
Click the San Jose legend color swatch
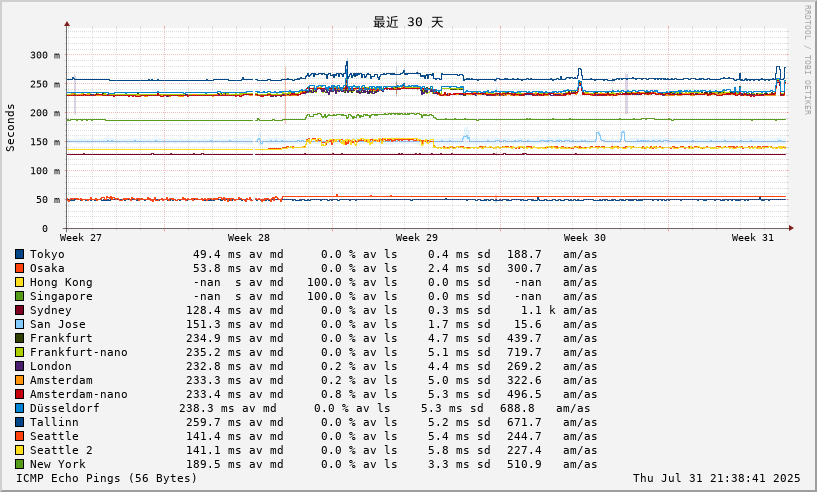19,324
